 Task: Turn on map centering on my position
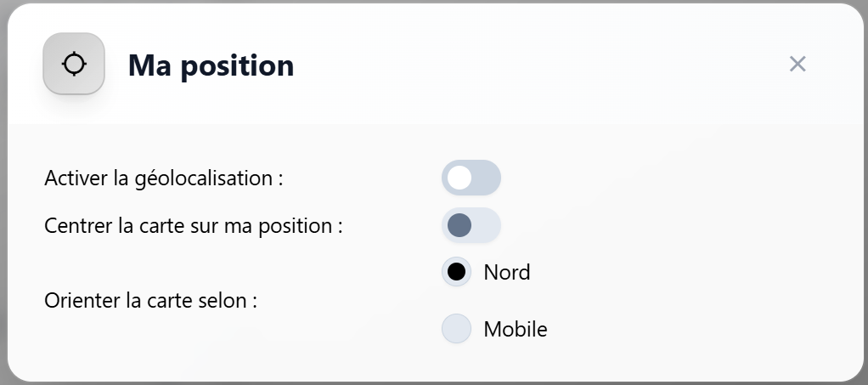[471, 225]
